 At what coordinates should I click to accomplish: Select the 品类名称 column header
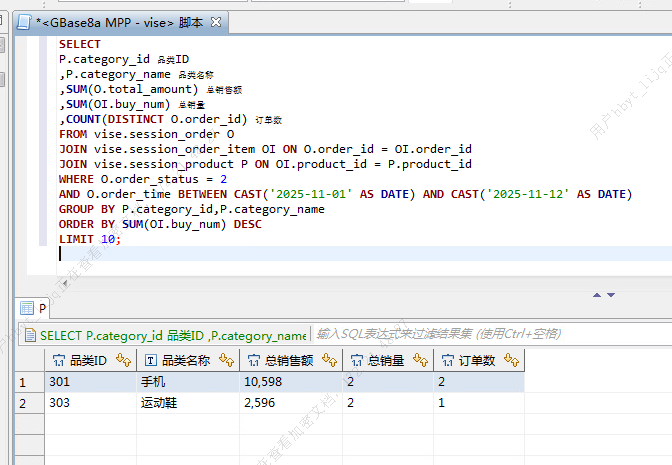[x=186, y=360]
